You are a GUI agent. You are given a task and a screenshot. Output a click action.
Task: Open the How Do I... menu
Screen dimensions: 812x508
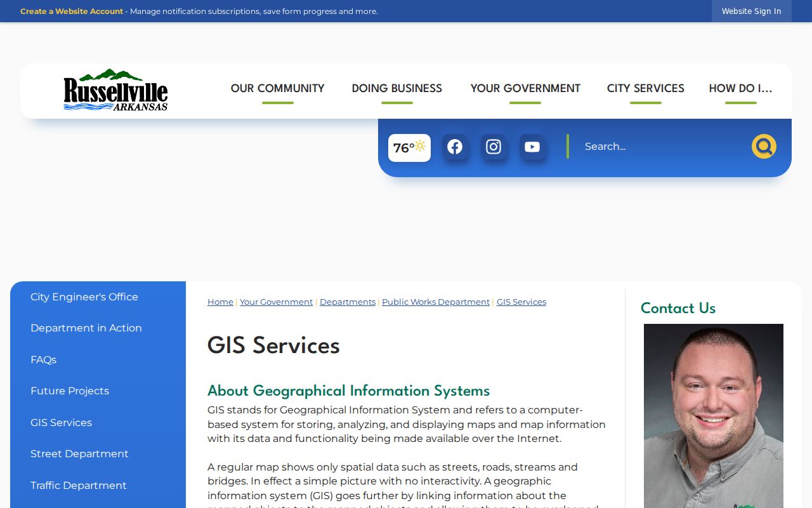[x=740, y=88]
